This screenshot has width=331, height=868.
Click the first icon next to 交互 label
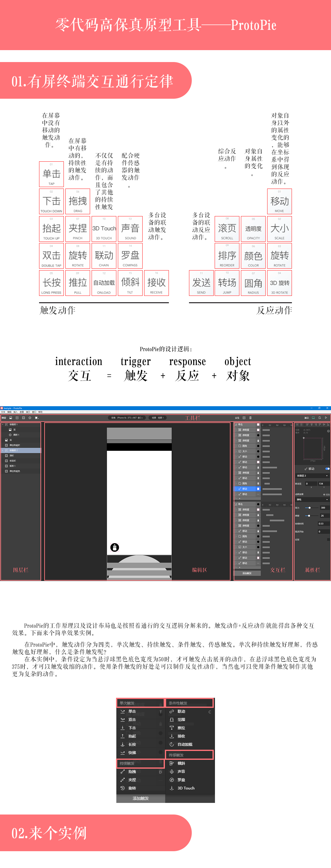pos(244,418)
